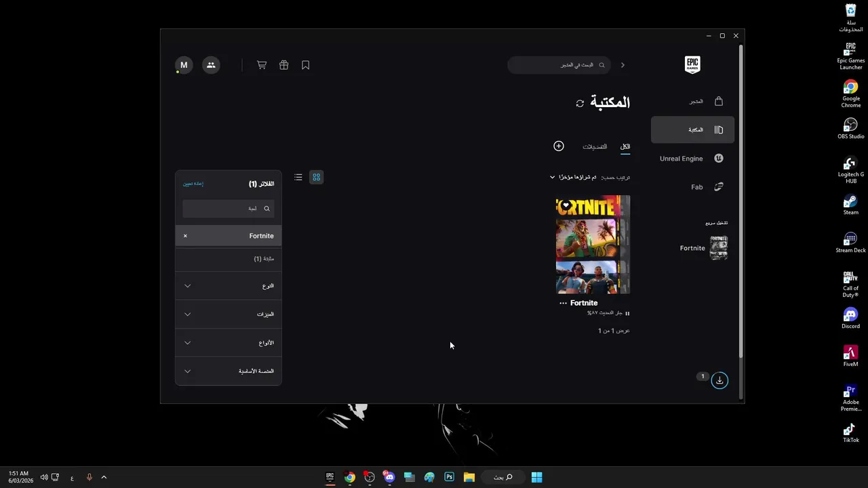Screen dimensions: 868x488
Task: Show hidden system tray icons
Action: click(x=104, y=477)
